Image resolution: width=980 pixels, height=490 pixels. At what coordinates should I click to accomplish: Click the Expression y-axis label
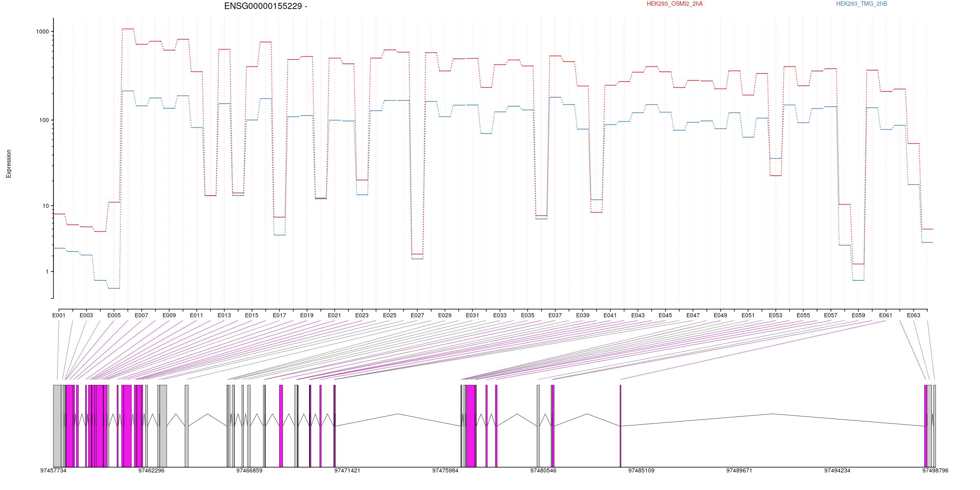click(9, 164)
